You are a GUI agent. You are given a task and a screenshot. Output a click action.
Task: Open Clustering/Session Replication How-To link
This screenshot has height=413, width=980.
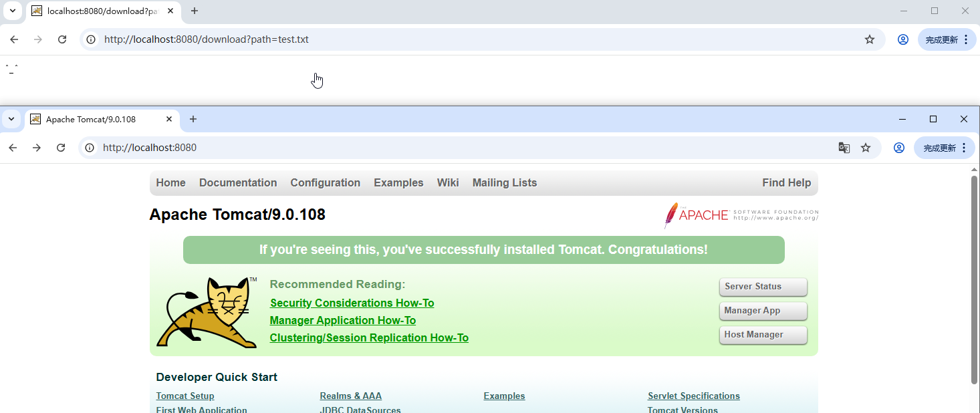point(369,338)
